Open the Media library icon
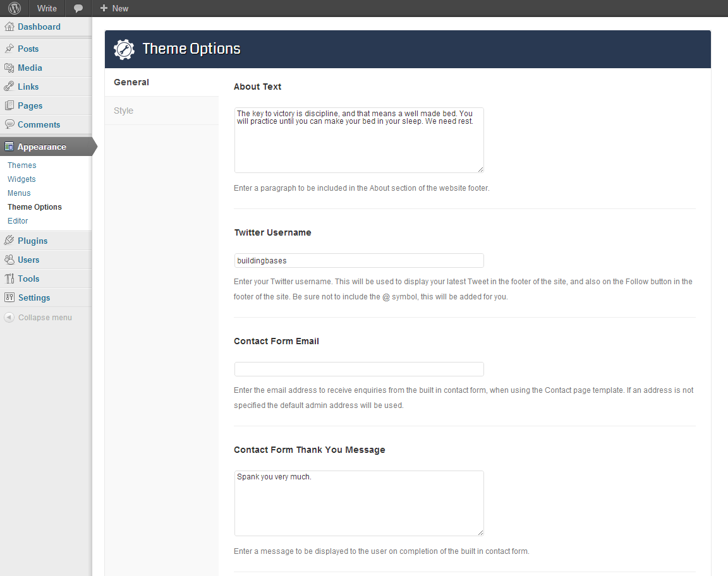This screenshot has width=728, height=576. (10, 68)
